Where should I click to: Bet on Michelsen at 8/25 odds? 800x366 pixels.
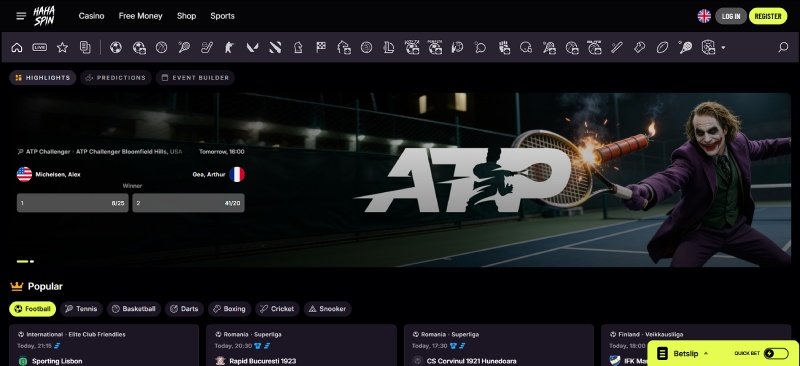[x=72, y=203]
